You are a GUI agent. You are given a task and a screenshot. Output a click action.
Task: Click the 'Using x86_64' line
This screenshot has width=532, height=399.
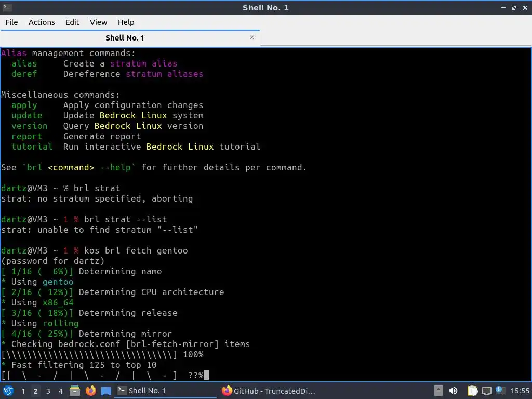pyautogui.click(x=37, y=303)
